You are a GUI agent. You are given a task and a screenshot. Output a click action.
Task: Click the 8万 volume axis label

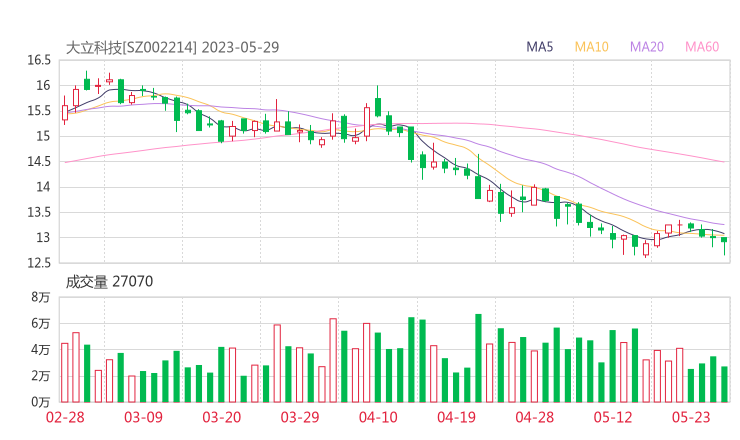(x=41, y=297)
